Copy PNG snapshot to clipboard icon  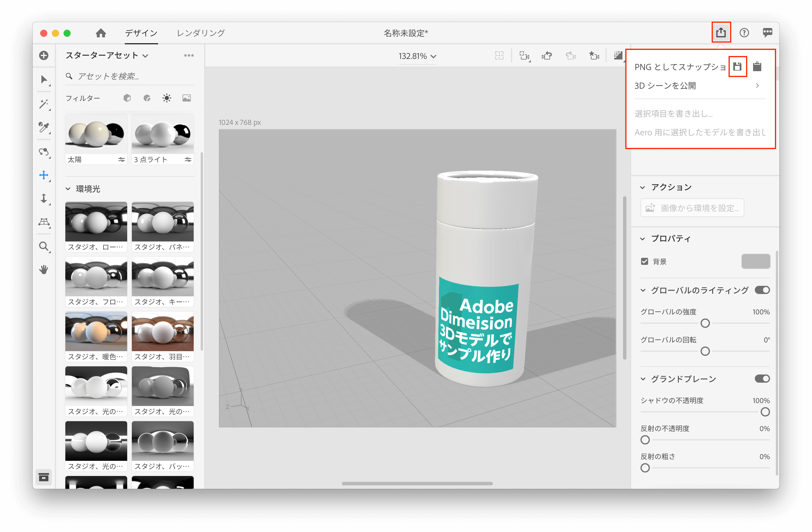pyautogui.click(x=757, y=66)
